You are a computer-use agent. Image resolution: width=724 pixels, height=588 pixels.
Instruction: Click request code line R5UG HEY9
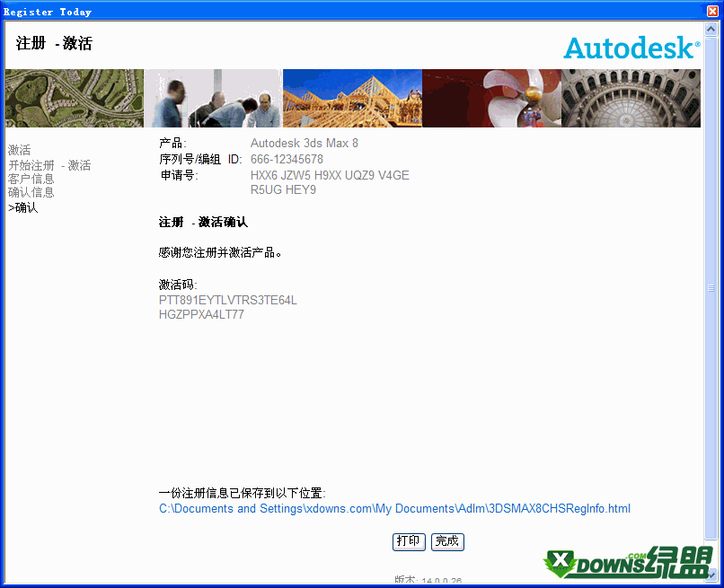[x=283, y=189]
